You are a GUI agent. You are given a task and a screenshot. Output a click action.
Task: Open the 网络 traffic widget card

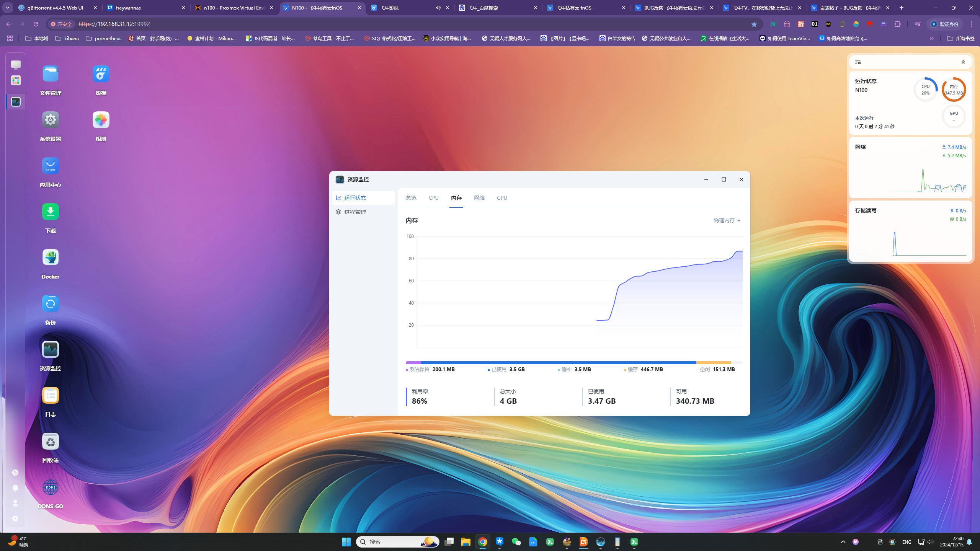pos(910,168)
